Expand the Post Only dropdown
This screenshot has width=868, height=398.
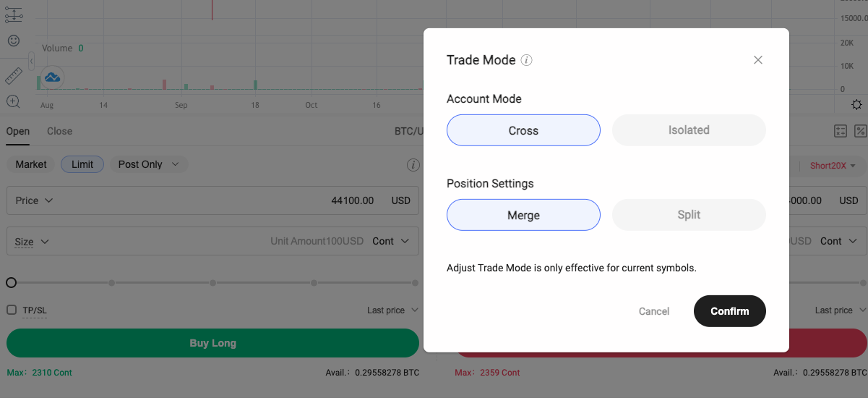pyautogui.click(x=148, y=164)
